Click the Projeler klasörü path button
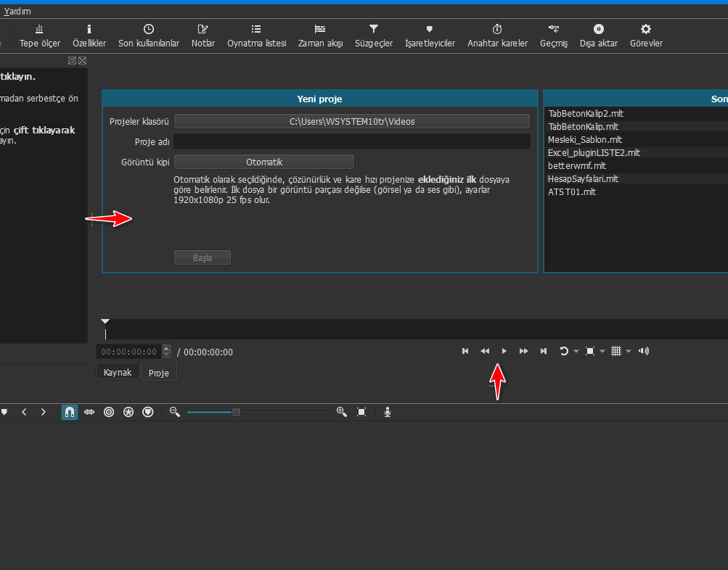The width and height of the screenshot is (728, 570). point(351,121)
